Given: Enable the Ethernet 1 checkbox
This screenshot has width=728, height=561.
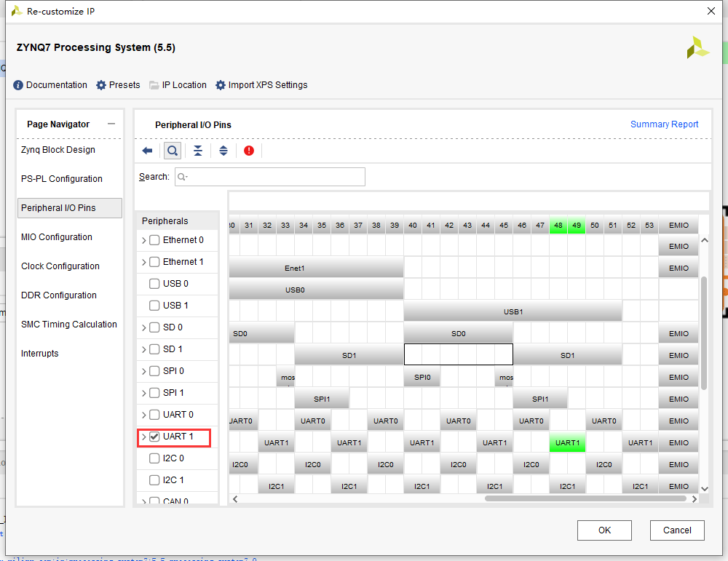Looking at the screenshot, I should (x=154, y=262).
